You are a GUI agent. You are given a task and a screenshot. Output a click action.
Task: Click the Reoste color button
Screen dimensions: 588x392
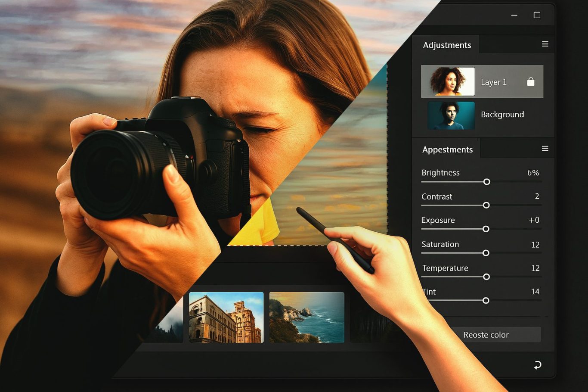pyautogui.click(x=486, y=335)
